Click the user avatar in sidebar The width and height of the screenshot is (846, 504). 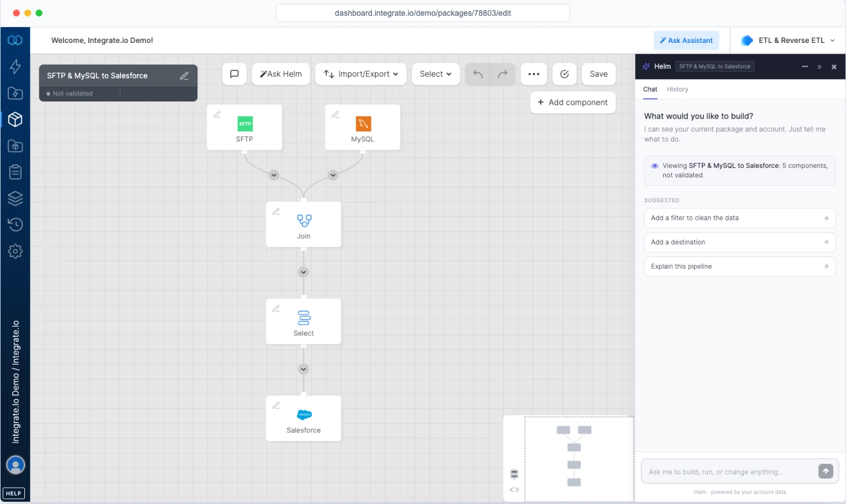15,465
